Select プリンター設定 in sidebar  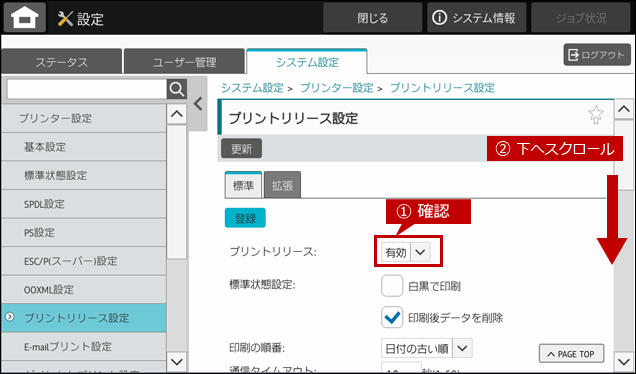click(84, 118)
